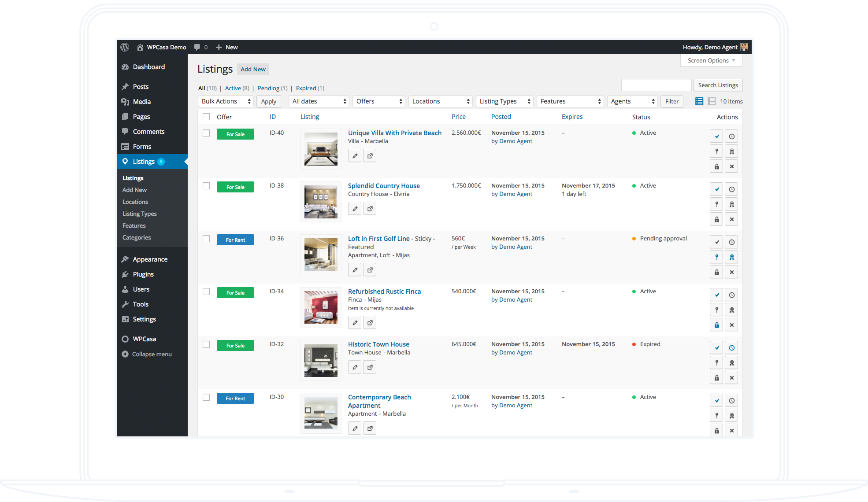Switch to excerpt view mode icon
The width and height of the screenshot is (868, 502).
[x=712, y=101]
